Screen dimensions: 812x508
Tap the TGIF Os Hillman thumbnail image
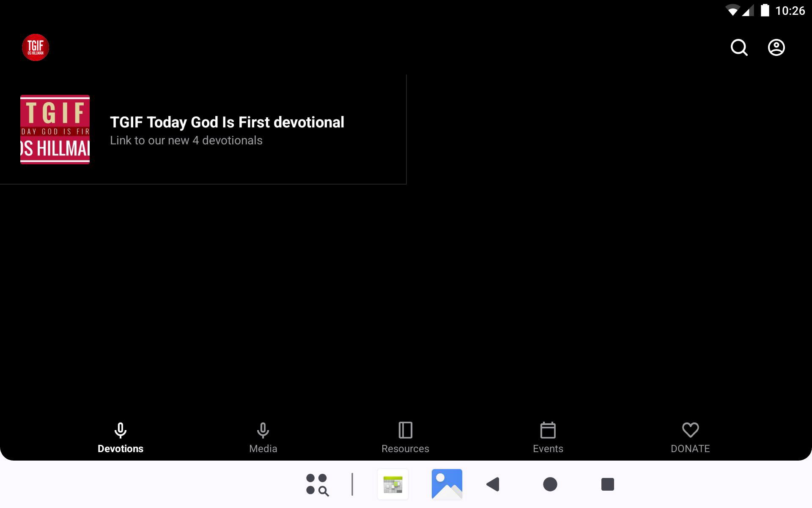click(55, 130)
